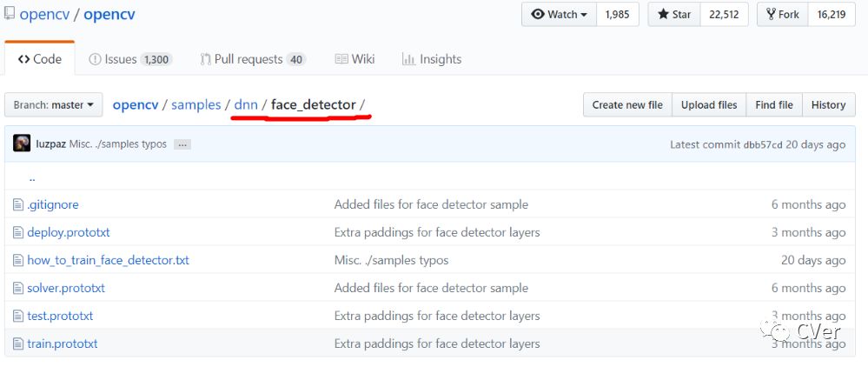Image resolution: width=868 pixels, height=367 pixels.
Task: Open the deploy.prototxt file
Action: (x=69, y=232)
